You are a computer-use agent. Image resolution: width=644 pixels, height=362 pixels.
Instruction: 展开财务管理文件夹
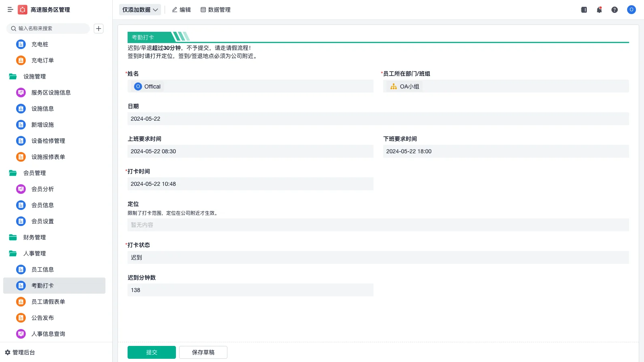coord(35,237)
